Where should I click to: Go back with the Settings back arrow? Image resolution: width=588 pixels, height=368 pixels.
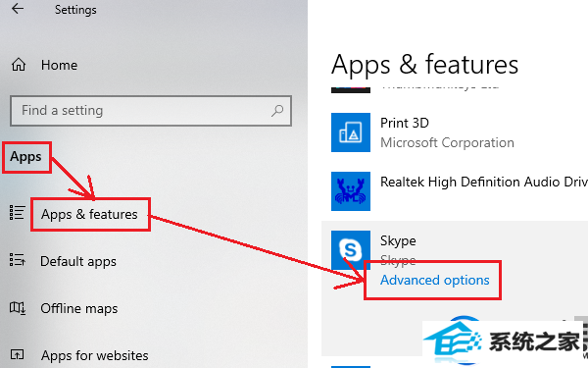click(18, 9)
